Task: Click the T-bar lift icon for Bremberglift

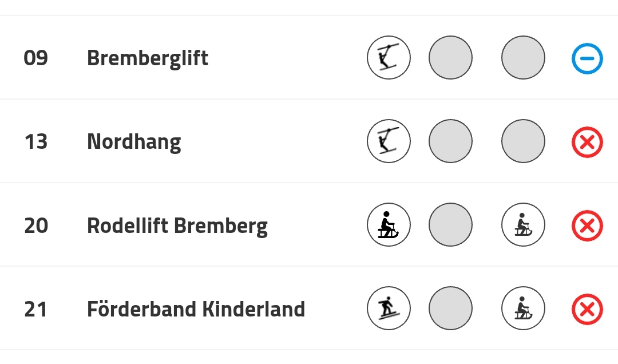Action: [389, 58]
